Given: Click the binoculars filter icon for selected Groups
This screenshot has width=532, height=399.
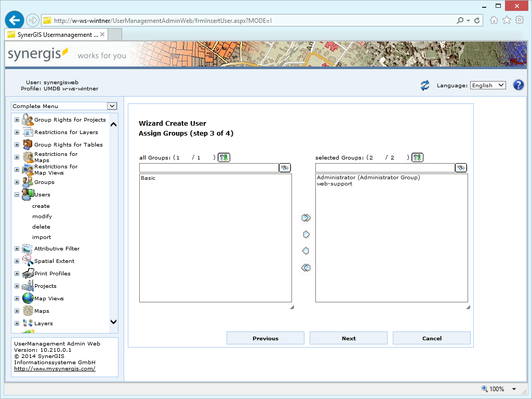Looking at the screenshot, I should point(460,167).
